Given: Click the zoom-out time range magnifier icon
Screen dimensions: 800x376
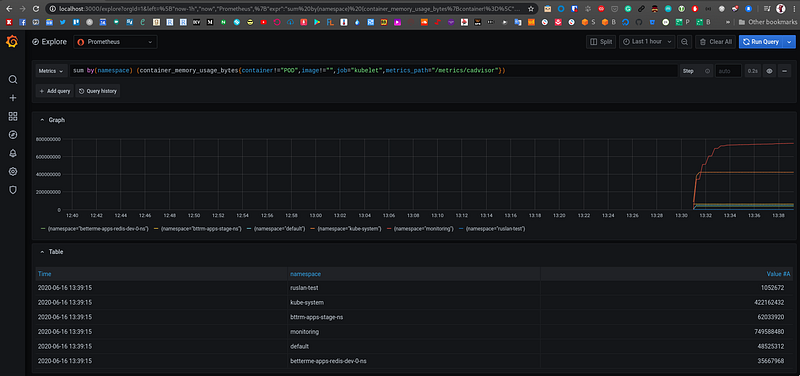Looking at the screenshot, I should tap(685, 42).
